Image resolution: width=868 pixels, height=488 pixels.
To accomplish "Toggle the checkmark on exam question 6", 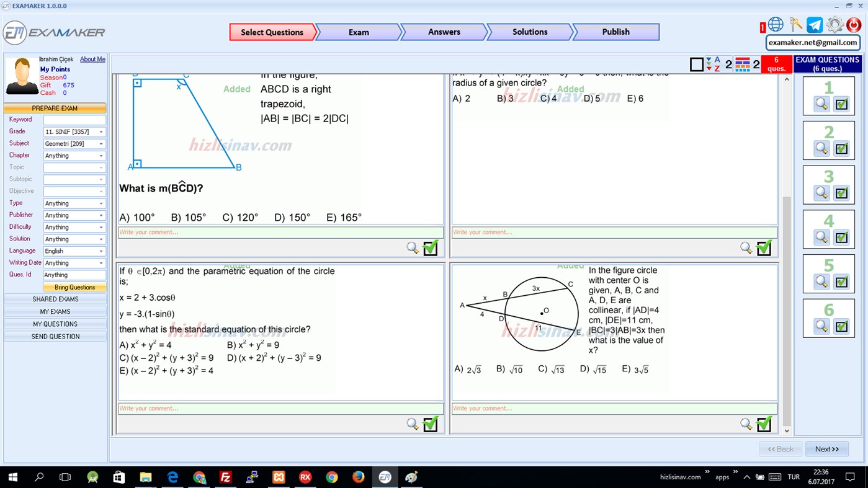I will (841, 326).
